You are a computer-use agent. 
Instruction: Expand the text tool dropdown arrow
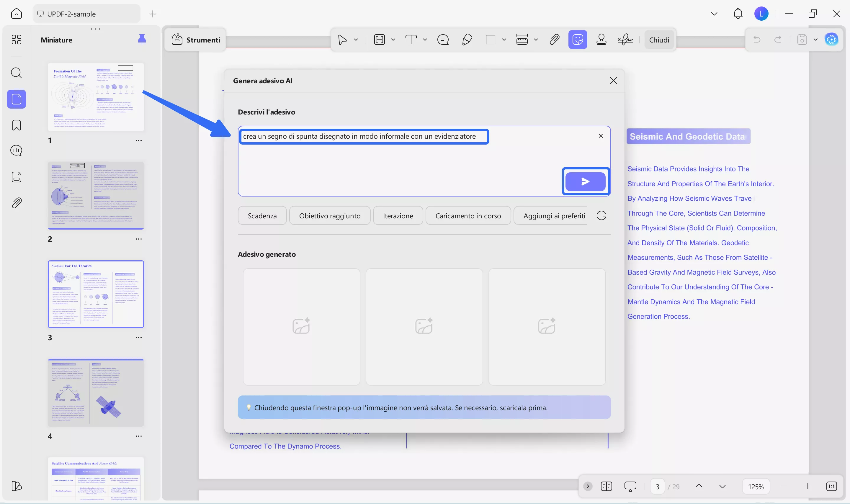coord(425,40)
